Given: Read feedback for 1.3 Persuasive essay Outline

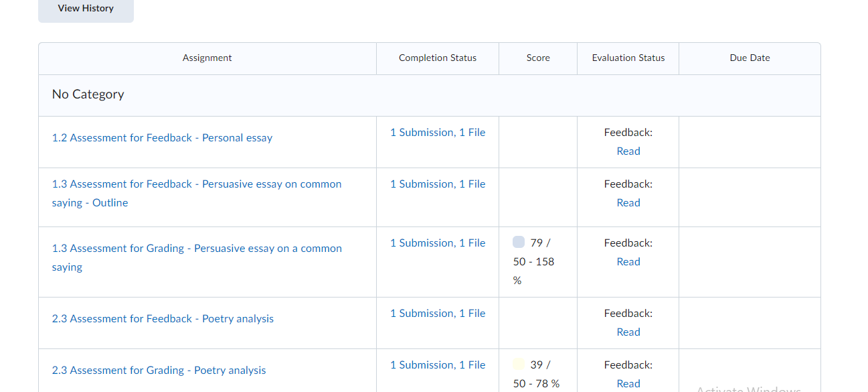Looking at the screenshot, I should [628, 203].
